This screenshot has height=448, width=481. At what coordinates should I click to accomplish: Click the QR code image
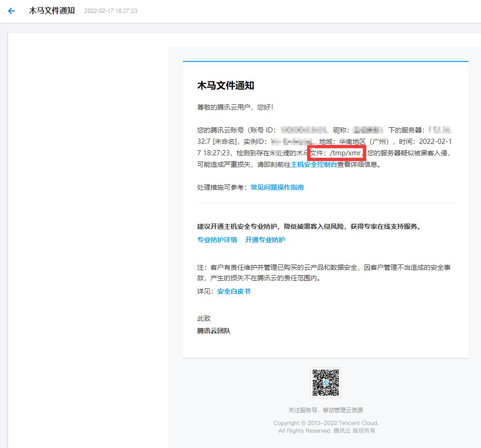pos(325,383)
